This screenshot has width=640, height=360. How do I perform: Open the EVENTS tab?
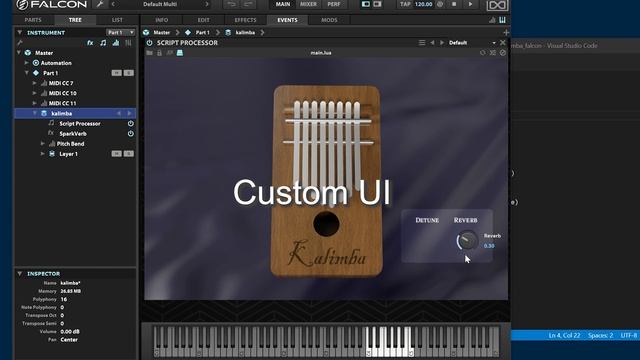(287, 20)
